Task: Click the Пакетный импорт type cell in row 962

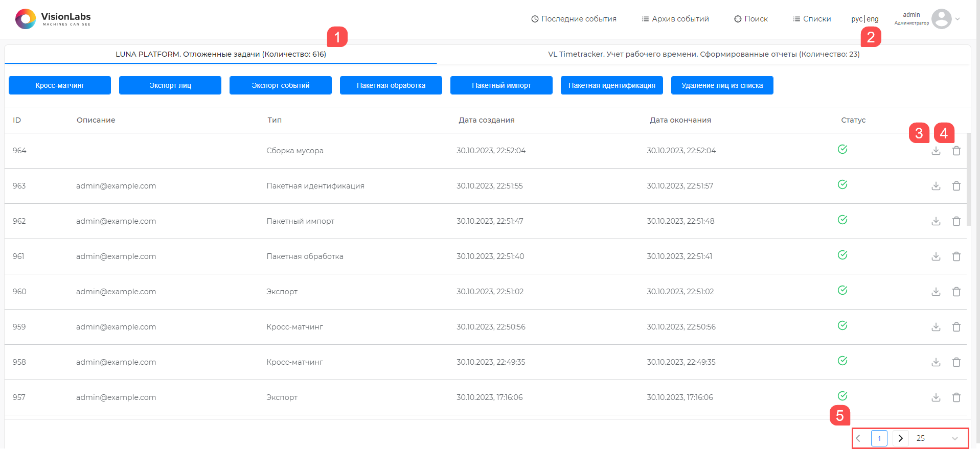Action: 301,221
